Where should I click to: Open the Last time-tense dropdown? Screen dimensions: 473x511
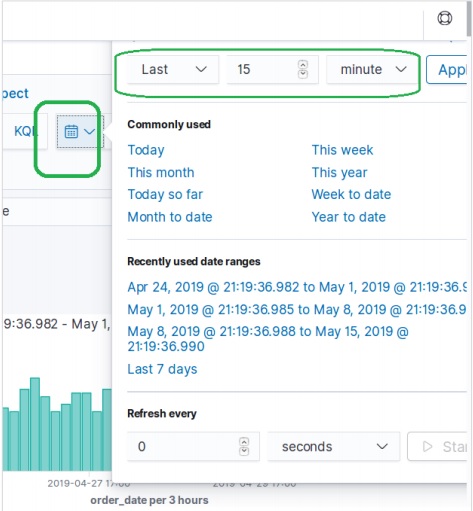click(173, 69)
